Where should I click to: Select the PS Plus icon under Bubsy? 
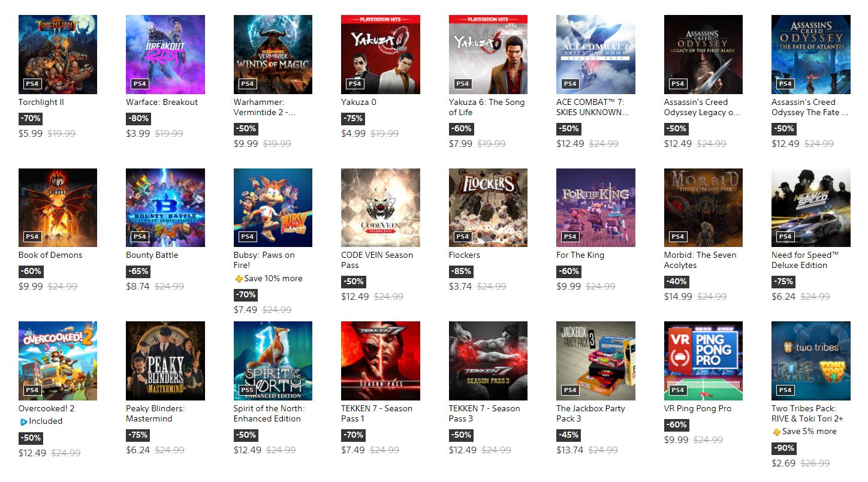click(x=239, y=279)
